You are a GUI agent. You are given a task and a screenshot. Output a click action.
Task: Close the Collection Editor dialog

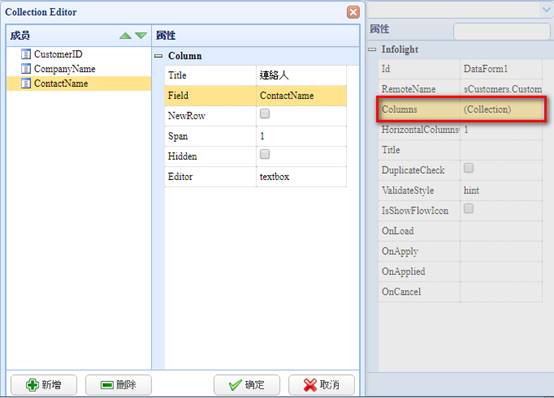[353, 12]
